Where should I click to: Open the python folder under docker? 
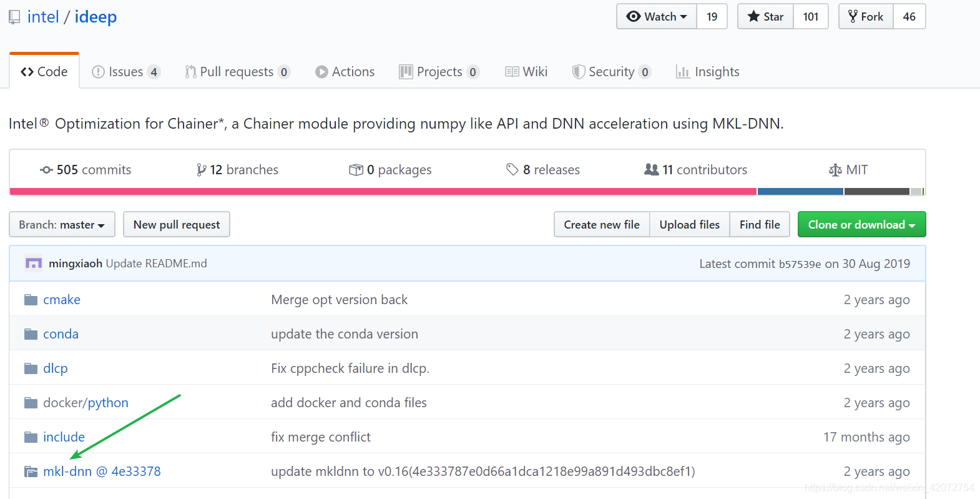[x=108, y=403]
